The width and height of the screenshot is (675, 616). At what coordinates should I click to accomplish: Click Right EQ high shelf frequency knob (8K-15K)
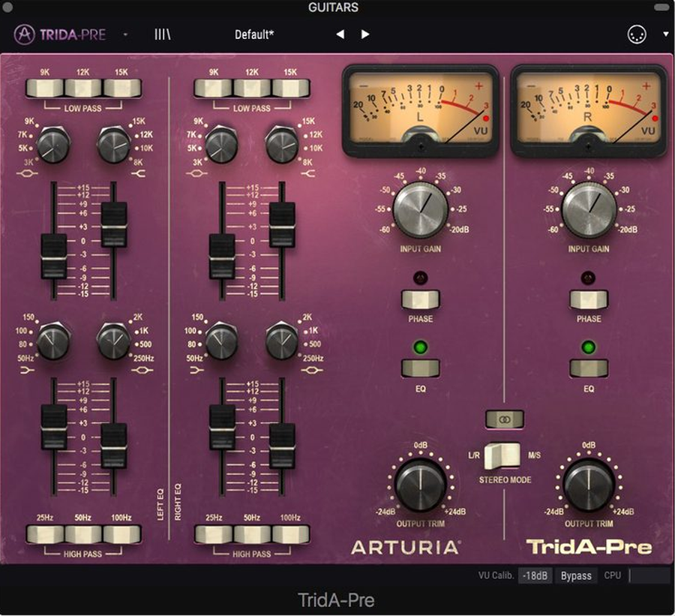tap(282, 144)
